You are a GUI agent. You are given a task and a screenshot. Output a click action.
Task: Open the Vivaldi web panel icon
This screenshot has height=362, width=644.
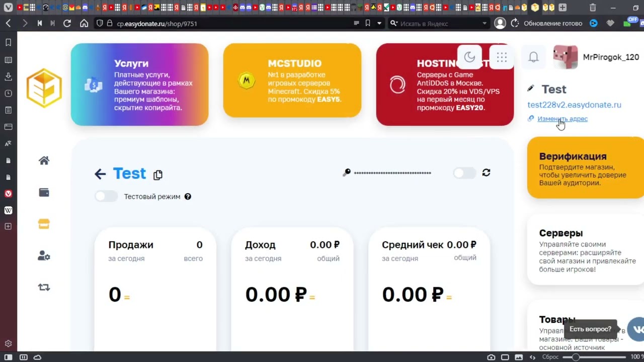(8, 194)
